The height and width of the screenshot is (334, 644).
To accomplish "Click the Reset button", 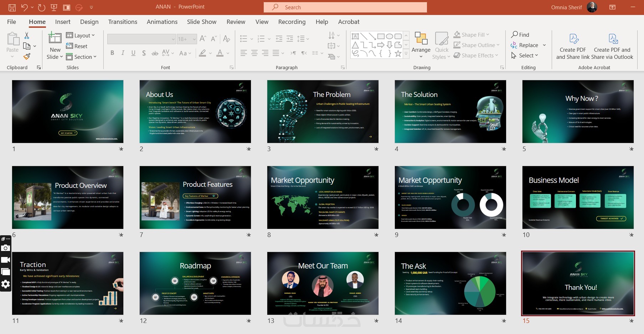I will pyautogui.click(x=77, y=46).
